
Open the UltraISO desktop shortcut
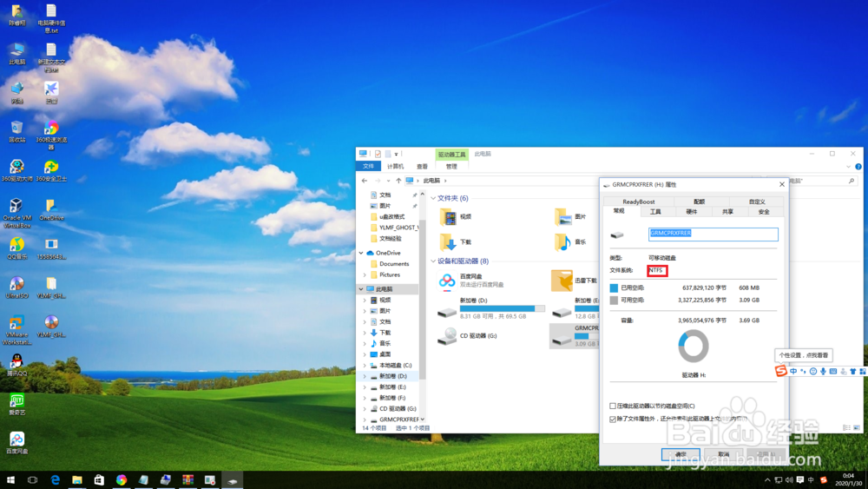click(16, 287)
